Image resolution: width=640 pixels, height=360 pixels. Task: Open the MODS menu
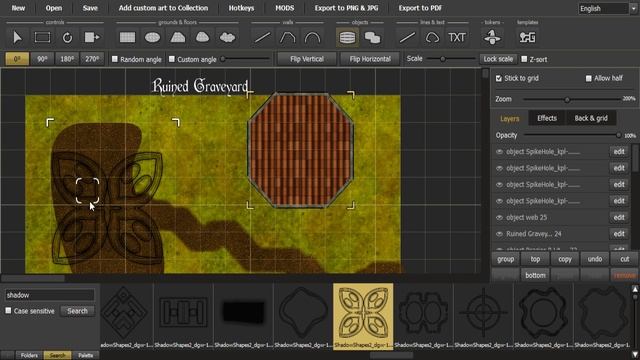point(284,8)
